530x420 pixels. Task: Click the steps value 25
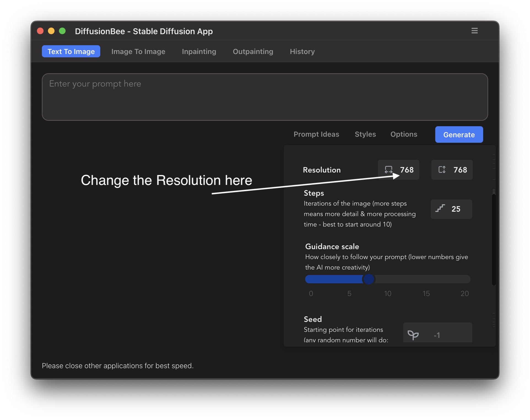coord(456,209)
